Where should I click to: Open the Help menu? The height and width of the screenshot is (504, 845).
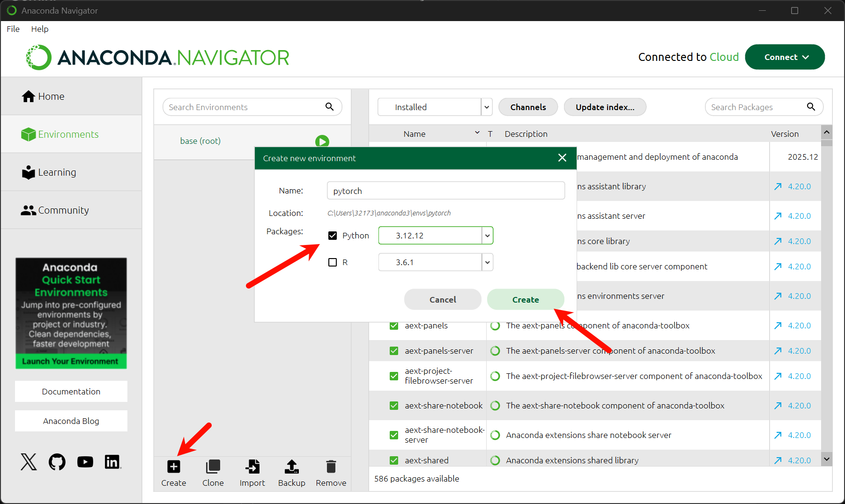point(40,29)
